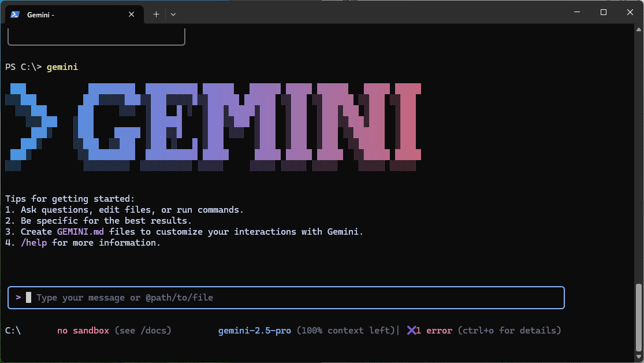The height and width of the screenshot is (363, 644).
Task: Click '(ctrl+o for details)' text
Action: [509, 331]
